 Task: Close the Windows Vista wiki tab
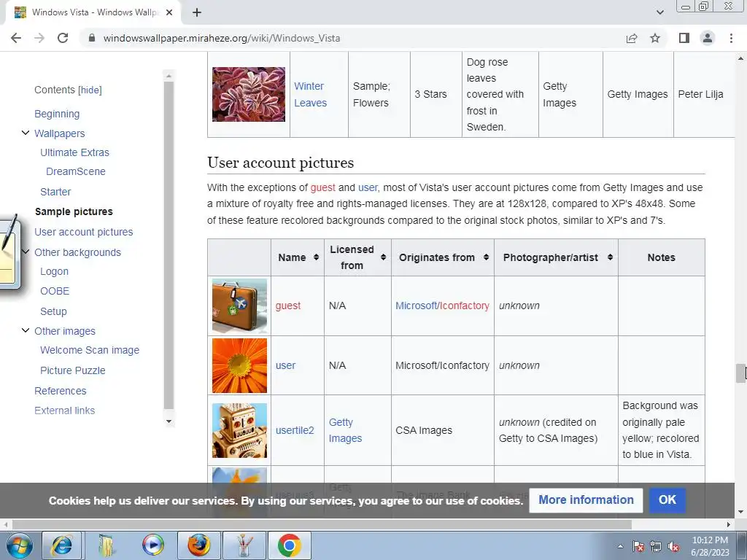coord(169,13)
